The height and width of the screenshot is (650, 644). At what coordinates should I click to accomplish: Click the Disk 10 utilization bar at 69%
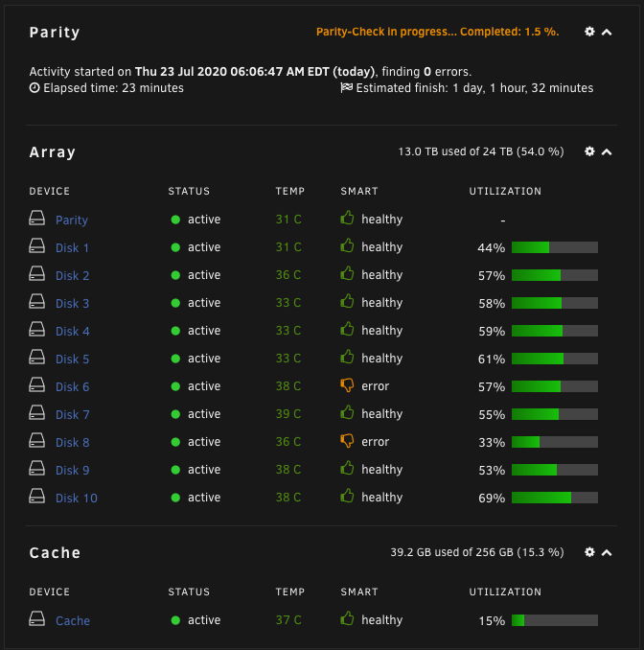[555, 498]
